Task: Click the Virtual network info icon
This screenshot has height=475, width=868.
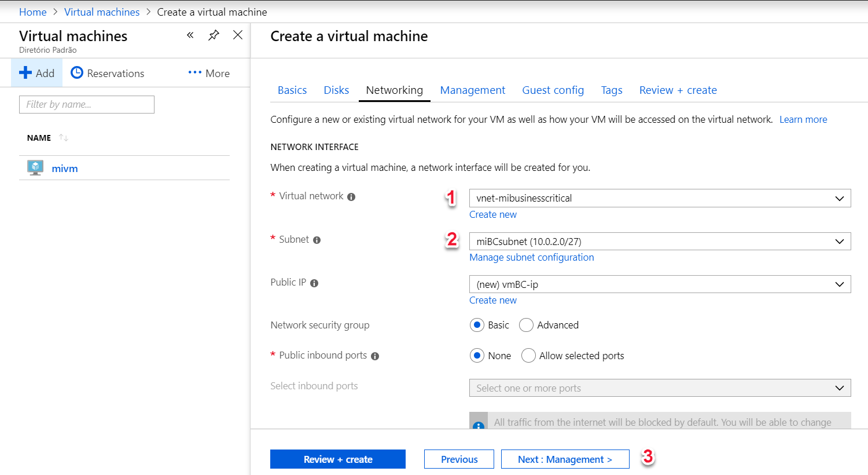Action: [x=351, y=197]
